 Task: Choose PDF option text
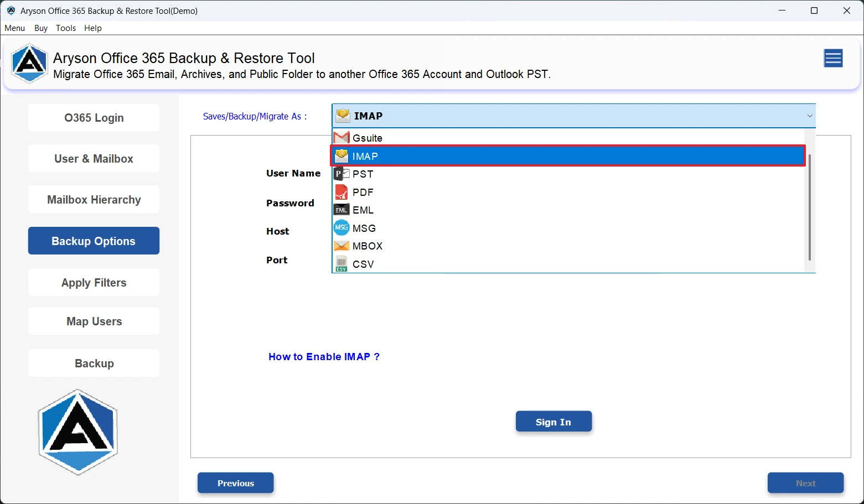(363, 192)
